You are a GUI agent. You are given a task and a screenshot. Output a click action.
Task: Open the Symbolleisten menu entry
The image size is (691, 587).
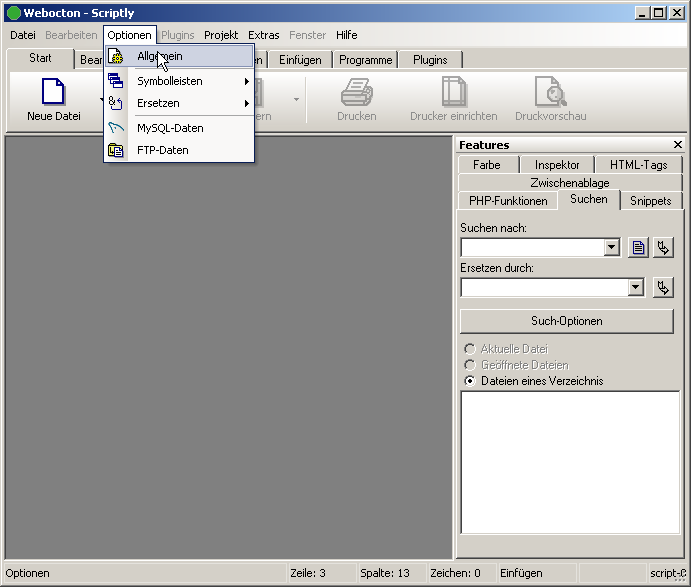pyautogui.click(x=179, y=81)
